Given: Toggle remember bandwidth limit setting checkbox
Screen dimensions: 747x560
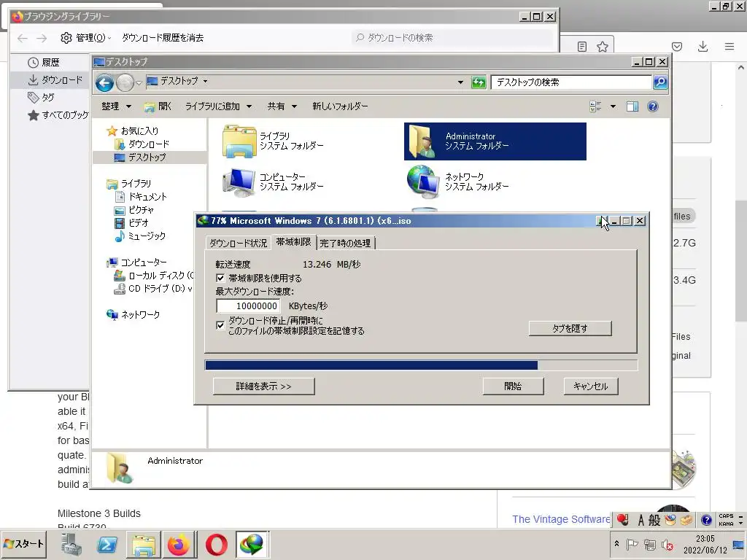Looking at the screenshot, I should coord(220,325).
